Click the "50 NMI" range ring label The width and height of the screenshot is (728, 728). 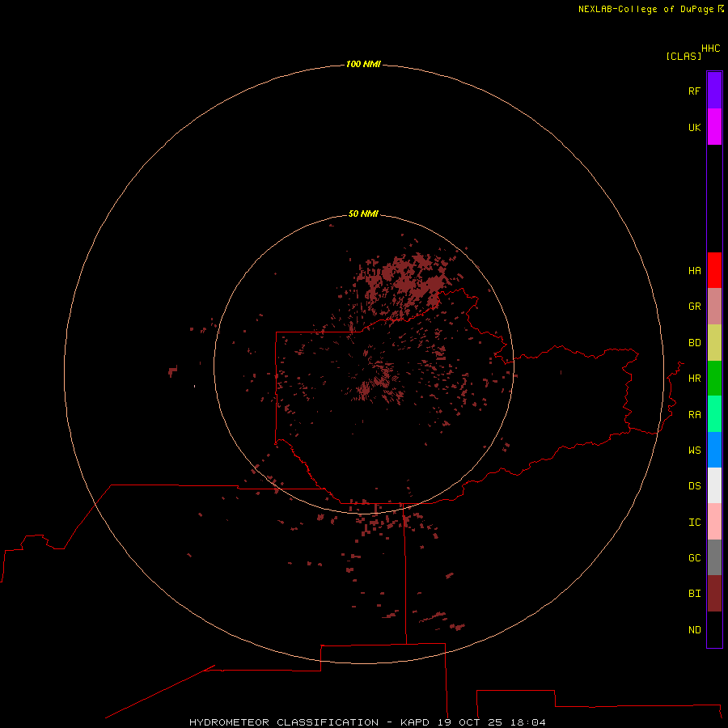coord(363,214)
